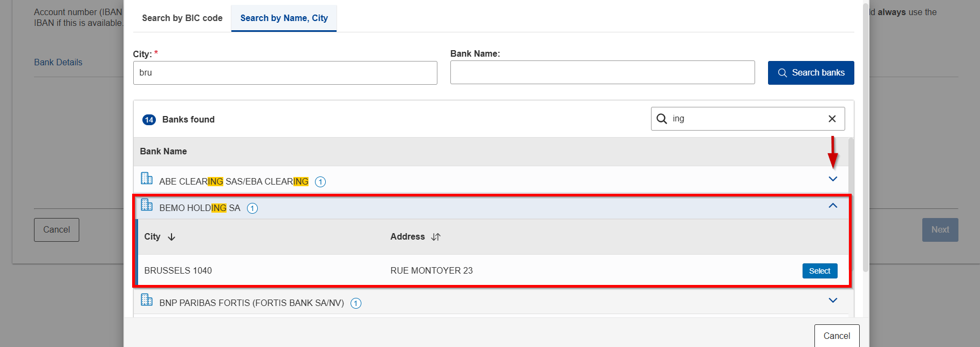Expand the ABE CLEARING SAS/EBA CLEARING row

833,179
